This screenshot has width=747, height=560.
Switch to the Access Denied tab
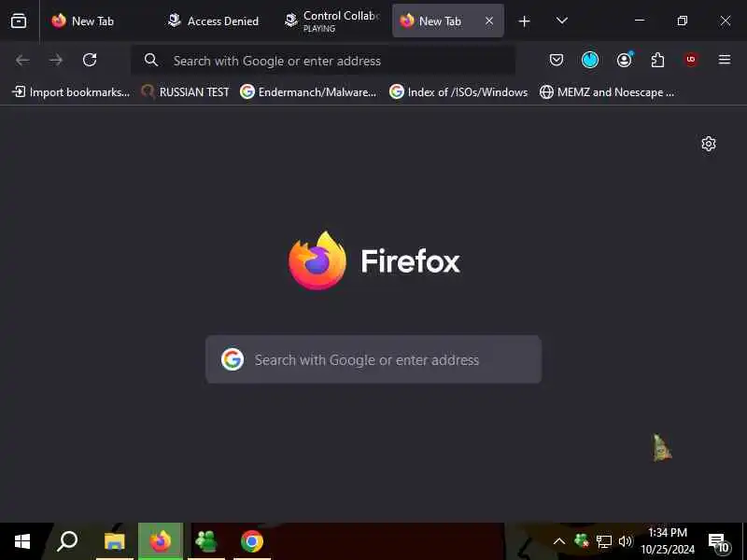[213, 21]
